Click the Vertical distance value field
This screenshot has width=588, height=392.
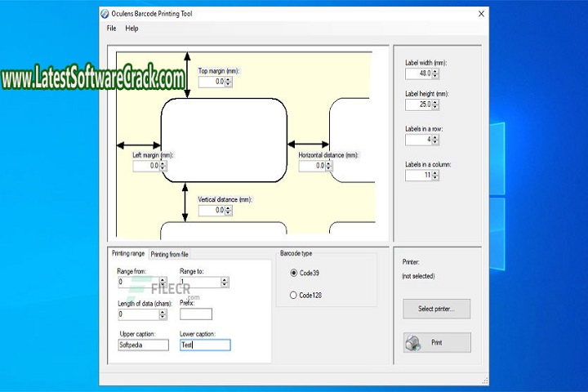tap(212, 211)
